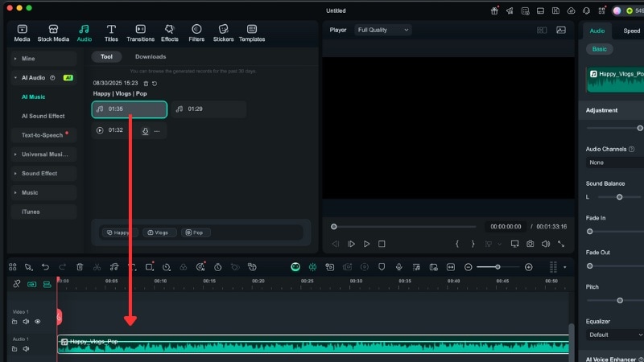Select the Audio tab in properties panel
The image size is (644, 362).
coord(597,31)
